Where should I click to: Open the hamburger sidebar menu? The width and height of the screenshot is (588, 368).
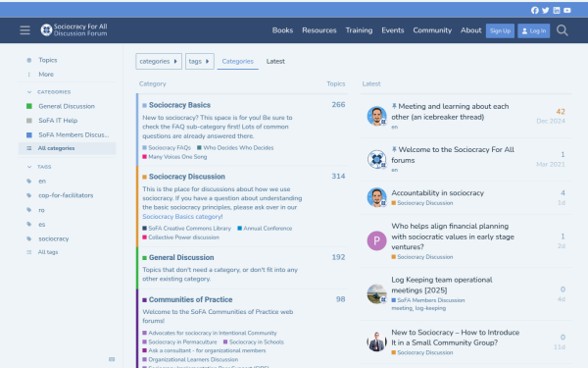click(x=24, y=30)
